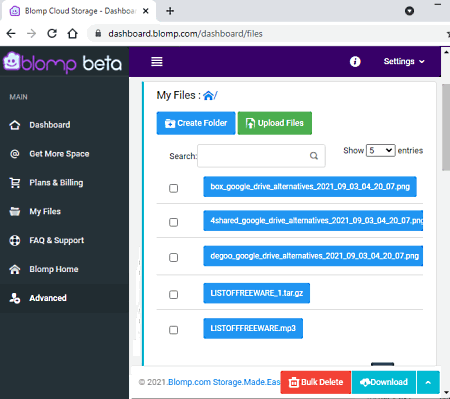The image size is (450, 399).
Task: Click the page vertical scrollbar thumb
Action: coord(446,127)
